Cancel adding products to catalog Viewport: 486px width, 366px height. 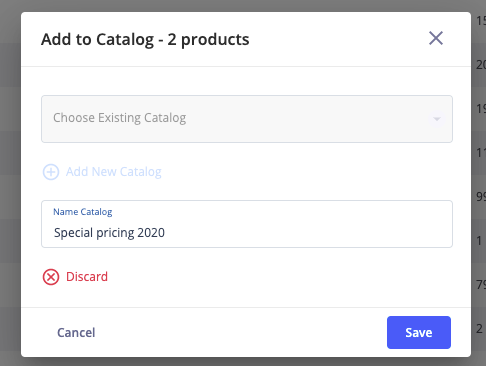click(76, 332)
